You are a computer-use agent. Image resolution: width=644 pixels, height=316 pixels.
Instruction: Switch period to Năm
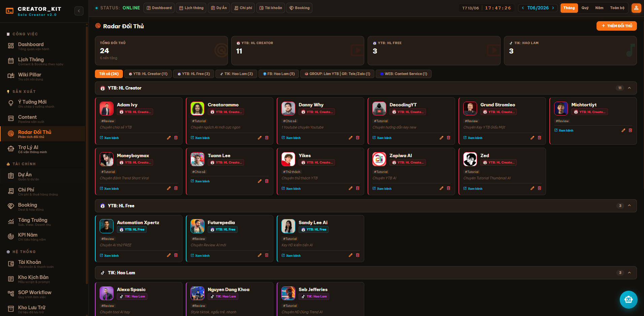point(599,8)
